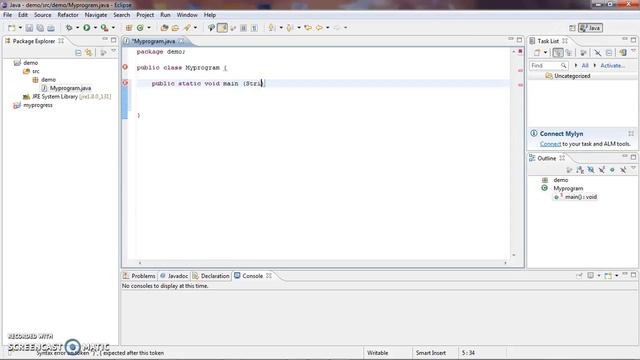Viewport: 640px width, 360px height.
Task: Open the Search dropdown arrow
Action: (195, 28)
